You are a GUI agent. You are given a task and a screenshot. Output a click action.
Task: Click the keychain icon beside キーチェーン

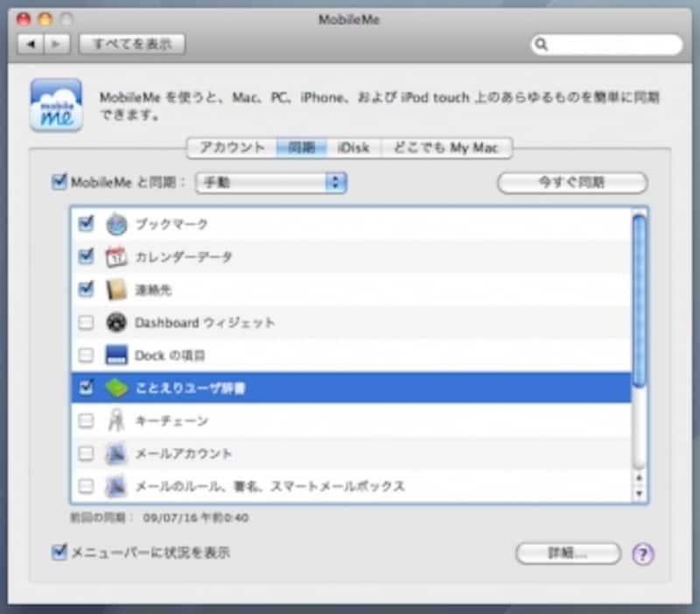pyautogui.click(x=116, y=420)
